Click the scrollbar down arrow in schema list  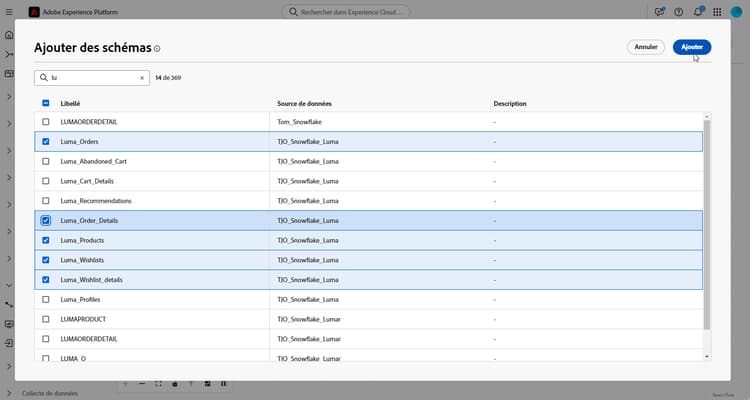tap(707, 357)
